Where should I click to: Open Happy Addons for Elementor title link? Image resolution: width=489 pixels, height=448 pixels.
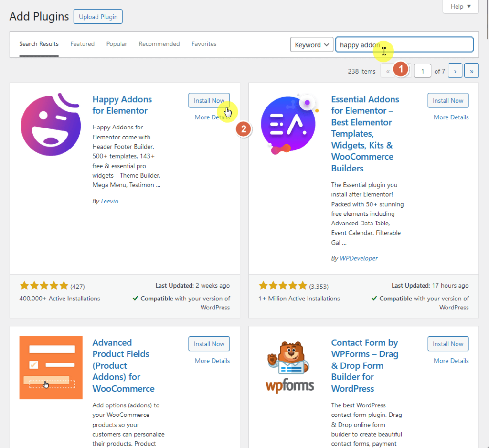[122, 105]
